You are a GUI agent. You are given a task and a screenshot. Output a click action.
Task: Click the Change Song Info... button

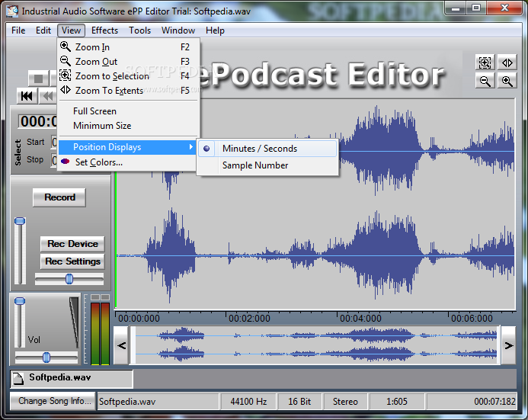pyautogui.click(x=53, y=401)
